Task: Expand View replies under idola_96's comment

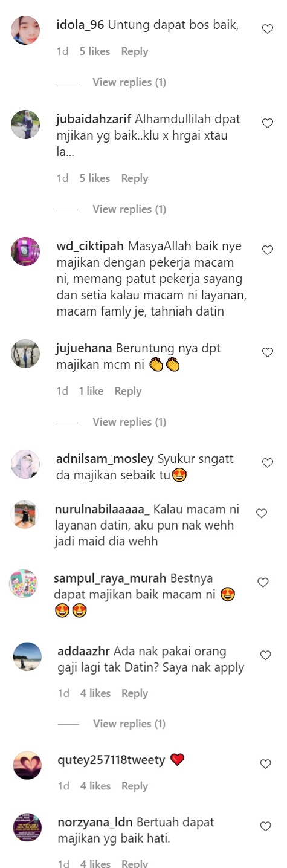Action: pos(129,82)
